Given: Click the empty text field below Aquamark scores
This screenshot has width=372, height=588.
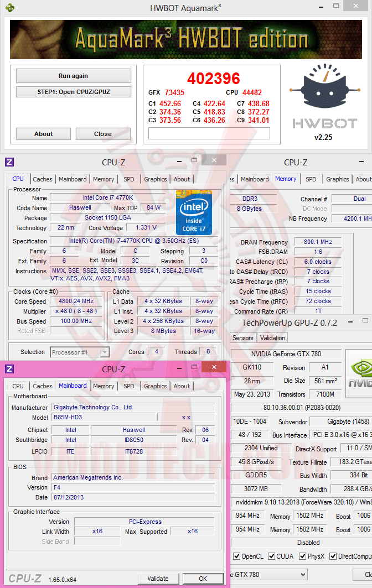Looking at the screenshot, I should pyautogui.click(x=209, y=133).
